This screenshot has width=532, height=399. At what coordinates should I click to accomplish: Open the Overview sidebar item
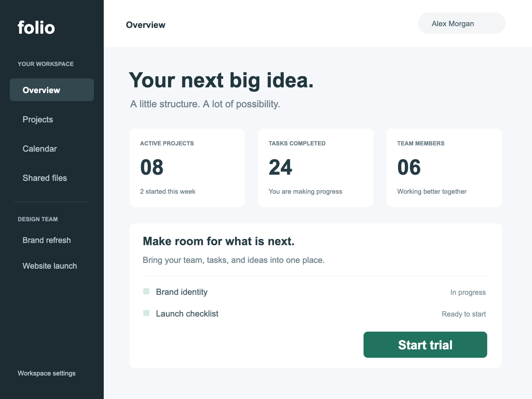[52, 90]
